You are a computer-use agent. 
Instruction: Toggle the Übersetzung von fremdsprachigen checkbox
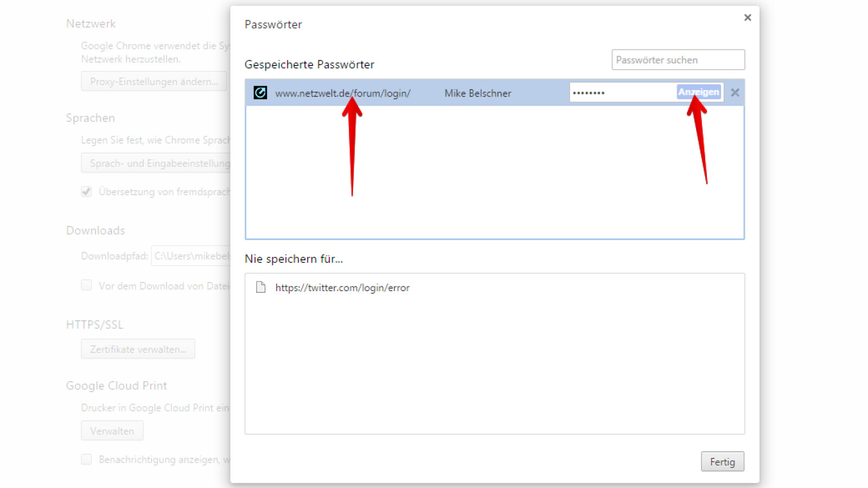86,191
